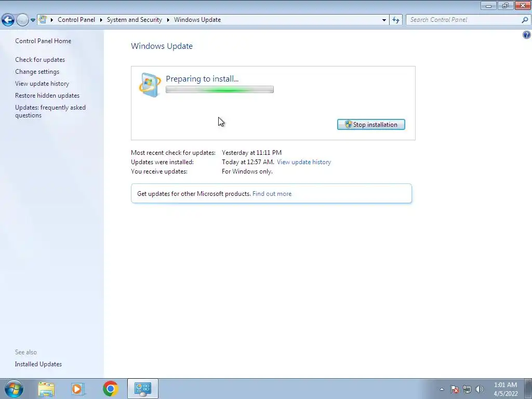Screen dimensions: 532x399
Task: Click For Windows only. text
Action: [x=247, y=171]
